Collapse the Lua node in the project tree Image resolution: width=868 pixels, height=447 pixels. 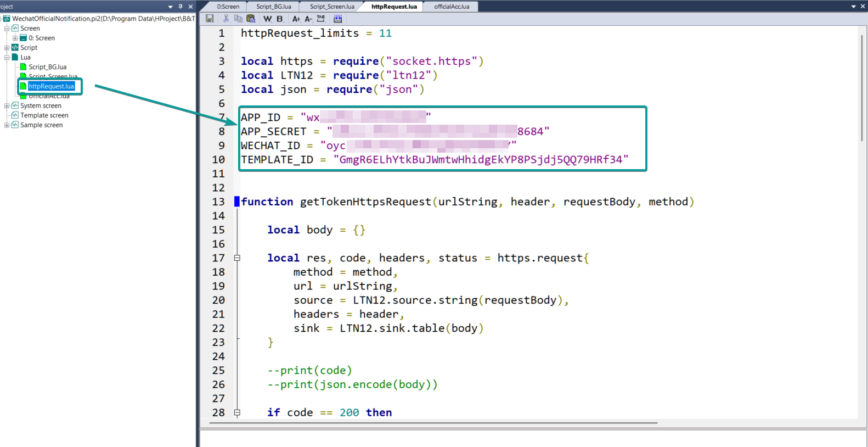(7, 57)
